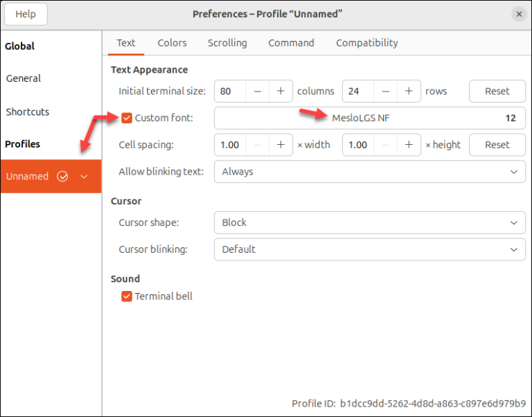Open the Compatibility tab
The image size is (532, 417).
366,43
